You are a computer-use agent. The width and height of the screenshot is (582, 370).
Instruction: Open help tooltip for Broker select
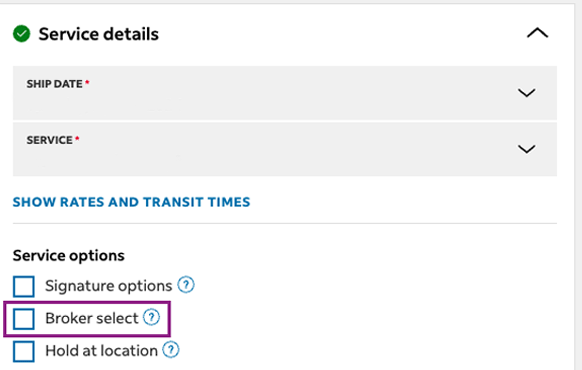click(x=151, y=317)
